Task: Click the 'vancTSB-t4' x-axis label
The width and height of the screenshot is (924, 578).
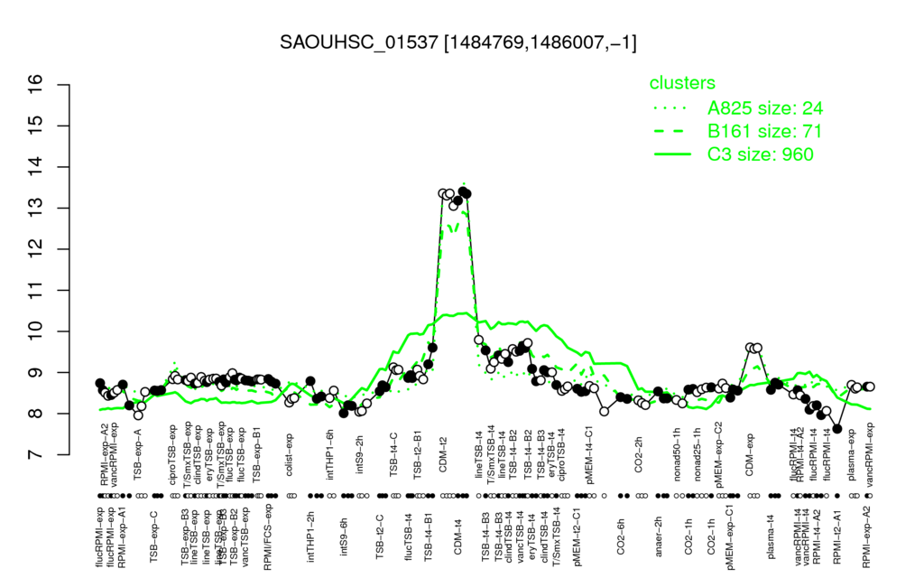Action: click(x=521, y=538)
